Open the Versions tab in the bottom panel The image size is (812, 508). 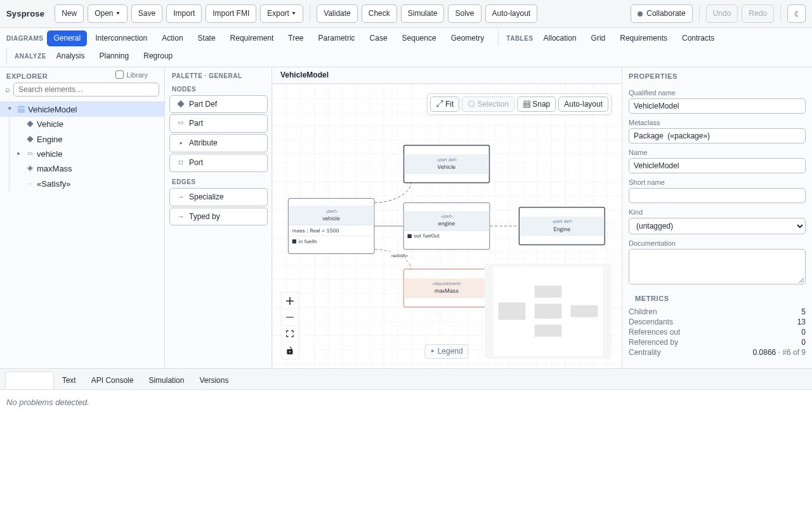point(214,380)
